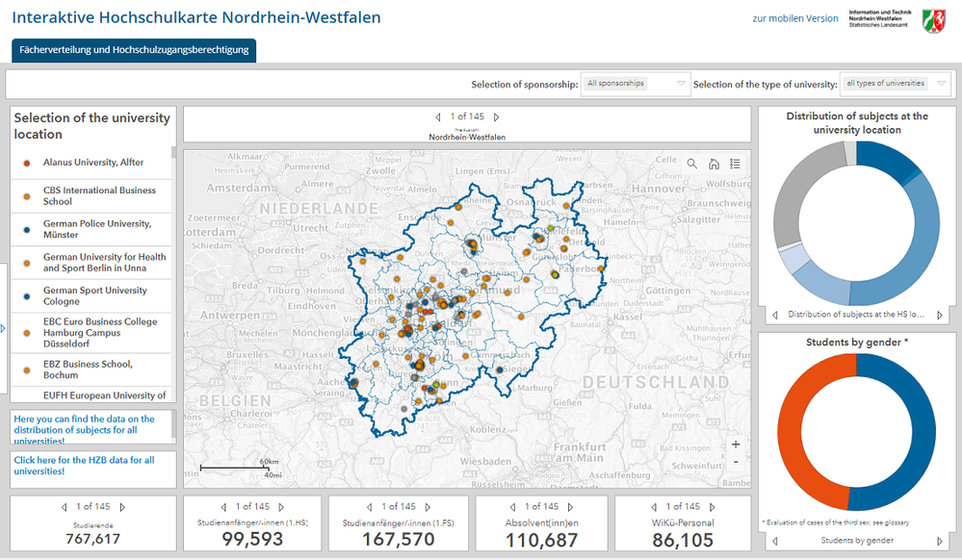Open the map legend icon
Screen dimensions: 962x560
pyautogui.click(x=735, y=164)
